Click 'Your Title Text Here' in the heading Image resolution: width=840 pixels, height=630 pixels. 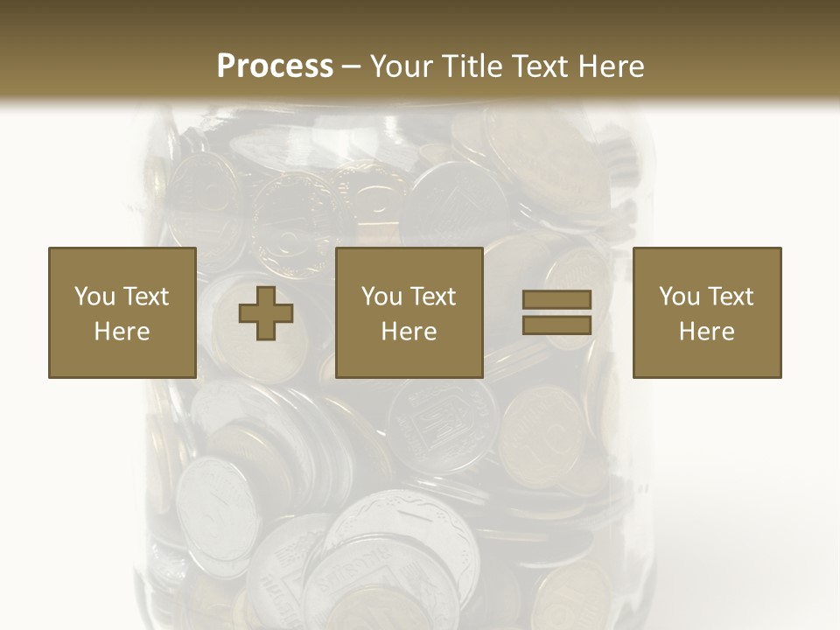[507, 66]
